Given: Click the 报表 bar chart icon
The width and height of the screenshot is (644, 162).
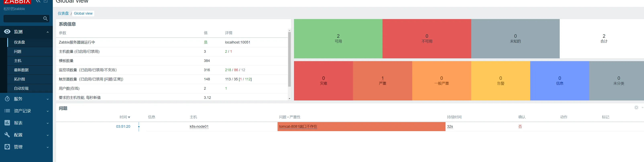Looking at the screenshot, I should (x=7, y=123).
